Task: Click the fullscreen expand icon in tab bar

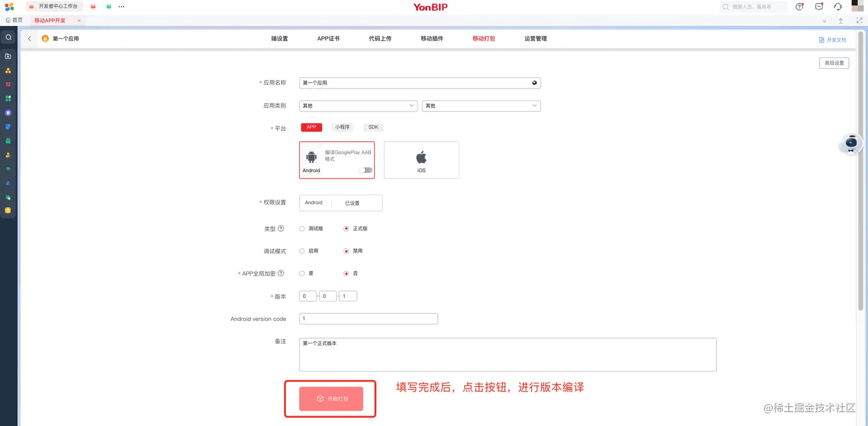Action: click(859, 21)
